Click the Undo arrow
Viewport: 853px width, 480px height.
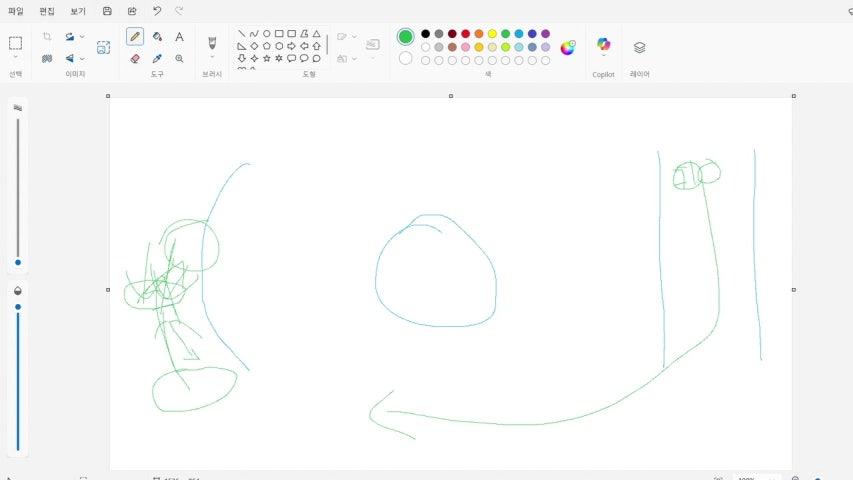click(x=157, y=11)
